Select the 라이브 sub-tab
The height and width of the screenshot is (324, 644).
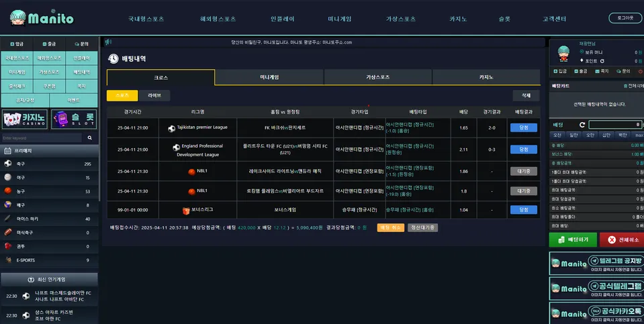(x=154, y=95)
